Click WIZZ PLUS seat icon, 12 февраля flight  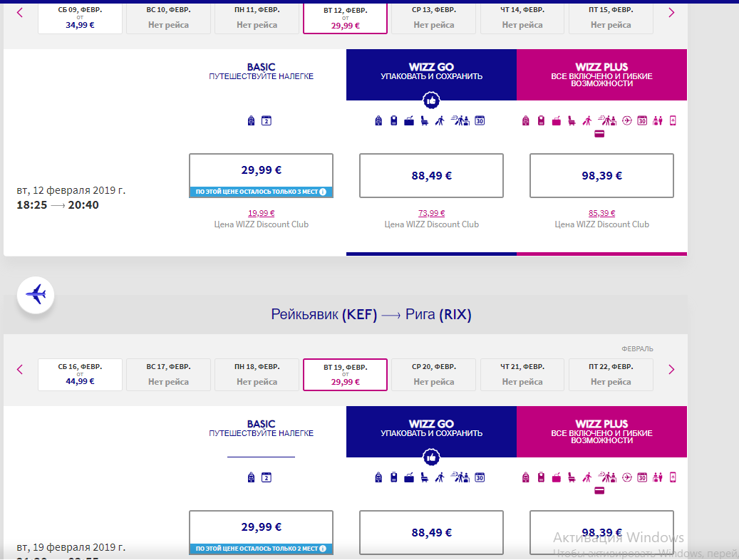[x=572, y=120]
